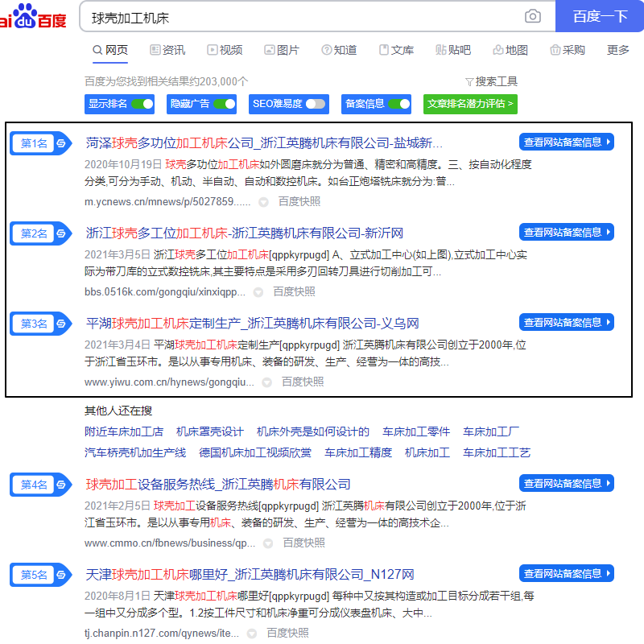
Task: Open 查看网站备案信息 for result 第1名
Action: pyautogui.click(x=567, y=142)
